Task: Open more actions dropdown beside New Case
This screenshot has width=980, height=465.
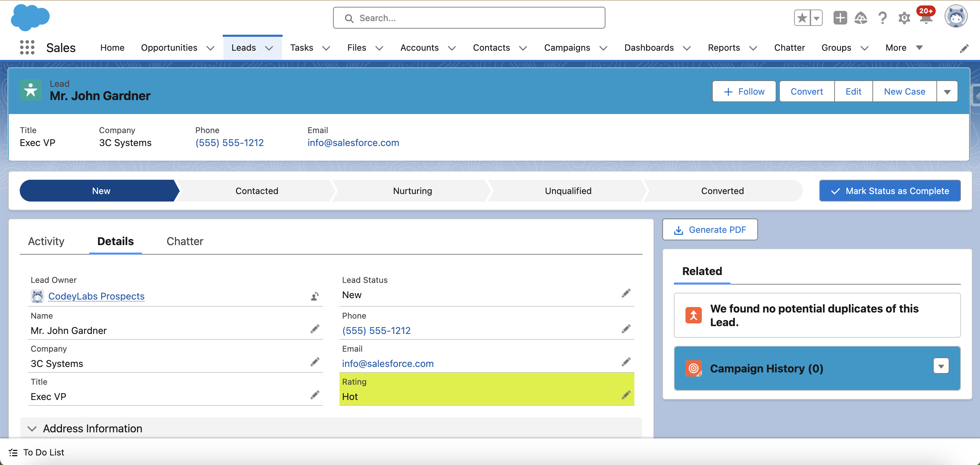Action: [947, 92]
